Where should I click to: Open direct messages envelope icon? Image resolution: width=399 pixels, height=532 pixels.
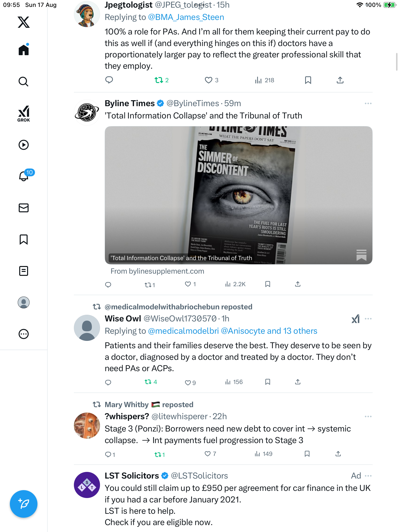(x=24, y=208)
